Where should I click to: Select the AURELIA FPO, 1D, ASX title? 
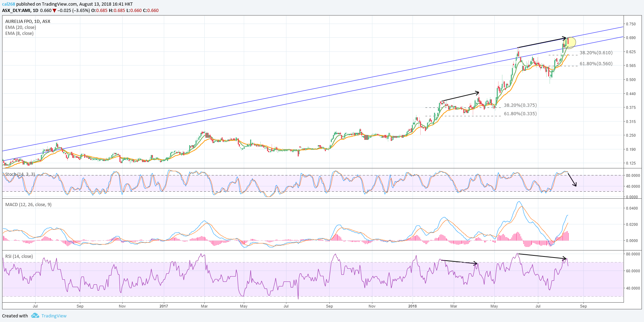28,21
